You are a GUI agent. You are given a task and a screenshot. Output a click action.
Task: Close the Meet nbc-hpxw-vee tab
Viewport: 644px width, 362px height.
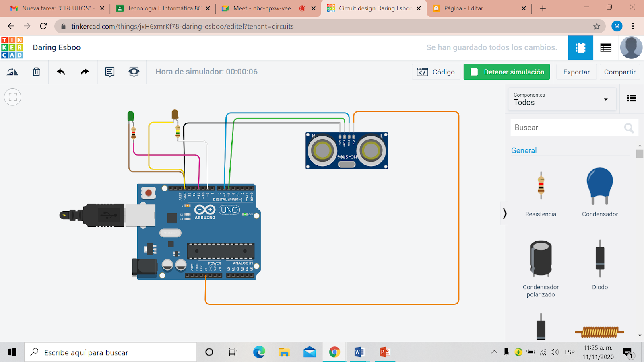[313, 8]
